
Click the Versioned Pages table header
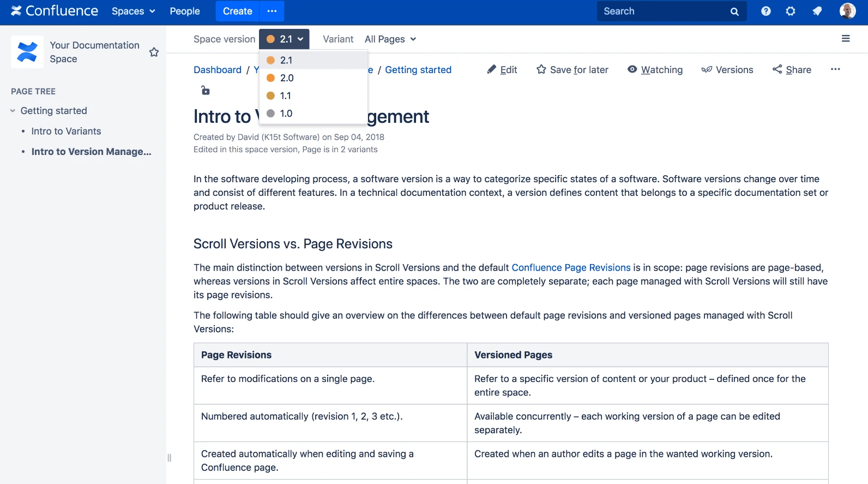[x=648, y=355]
